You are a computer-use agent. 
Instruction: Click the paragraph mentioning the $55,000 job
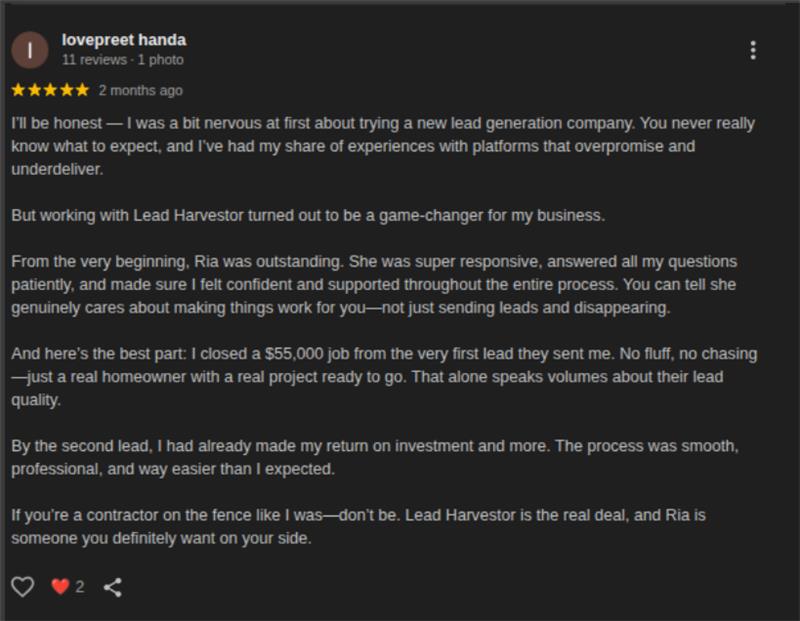tap(384, 377)
